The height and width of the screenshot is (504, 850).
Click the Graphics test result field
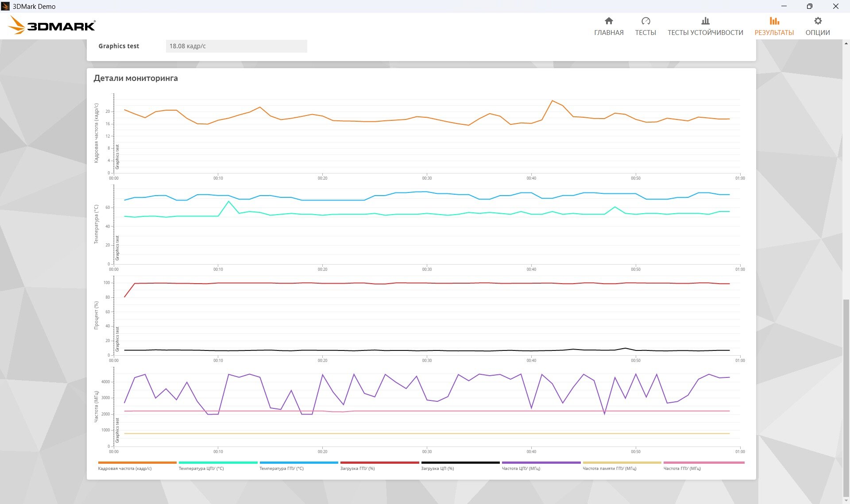pos(236,46)
